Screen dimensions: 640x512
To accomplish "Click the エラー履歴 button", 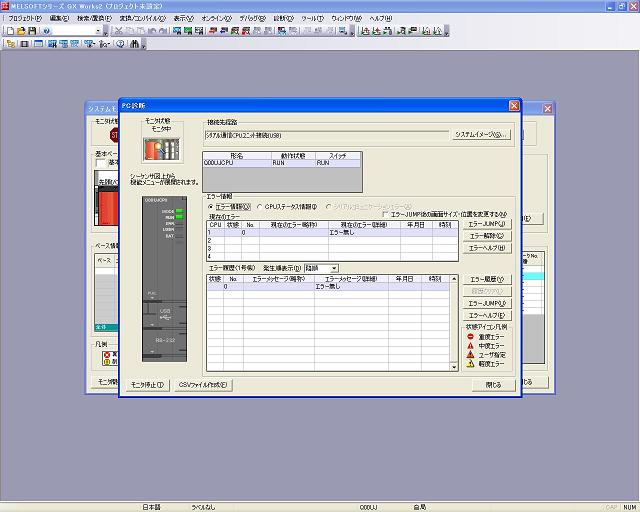I will click(487, 279).
